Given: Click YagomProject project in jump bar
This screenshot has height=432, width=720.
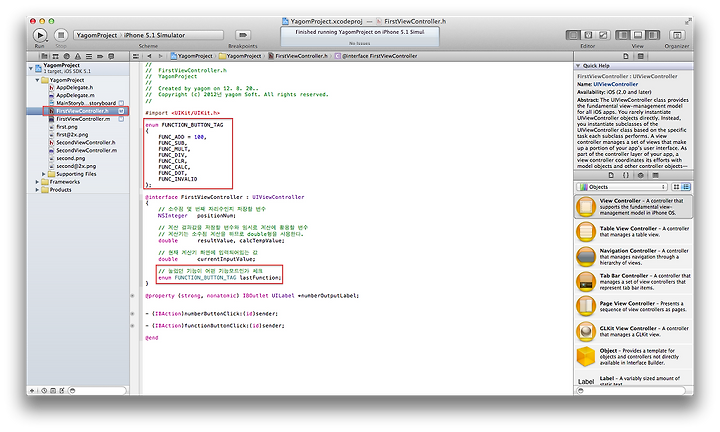Looking at the screenshot, I should point(191,56).
